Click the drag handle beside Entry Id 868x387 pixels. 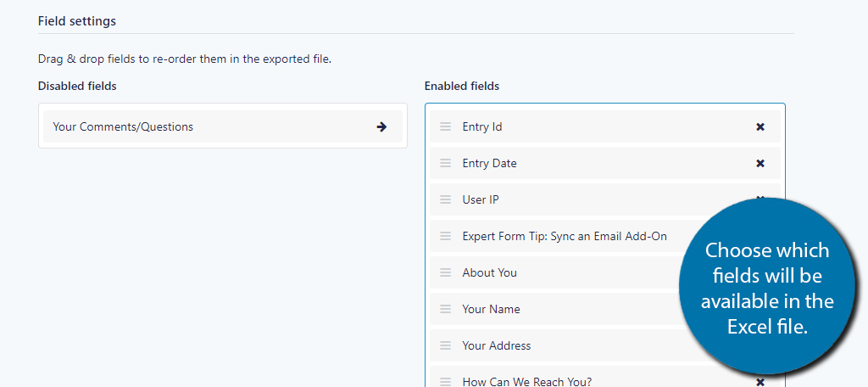(446, 127)
